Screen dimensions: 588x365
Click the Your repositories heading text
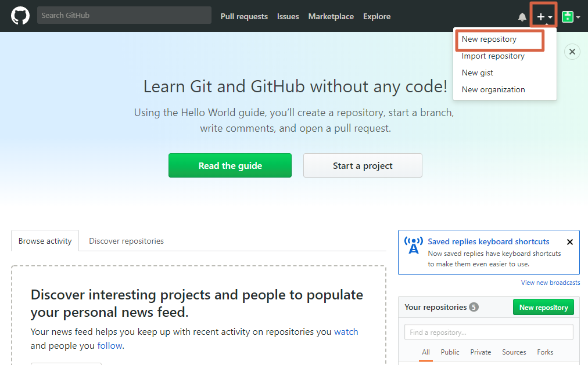pyautogui.click(x=435, y=308)
